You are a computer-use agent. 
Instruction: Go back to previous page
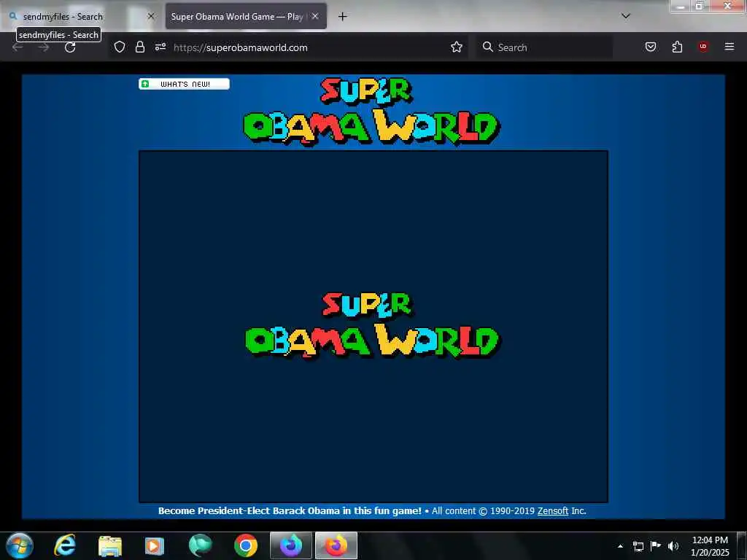[18, 47]
